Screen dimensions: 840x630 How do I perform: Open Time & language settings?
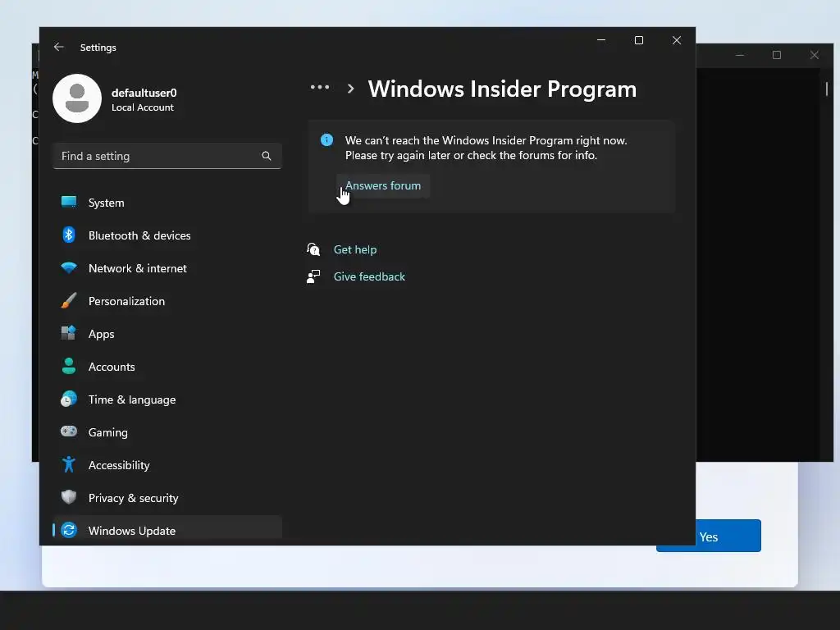tap(167, 399)
